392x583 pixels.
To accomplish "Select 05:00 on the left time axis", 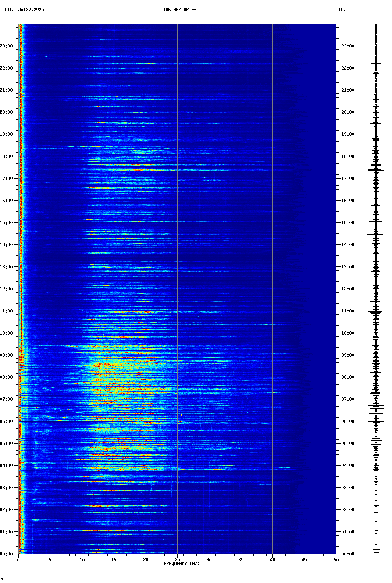I will click(x=6, y=444).
